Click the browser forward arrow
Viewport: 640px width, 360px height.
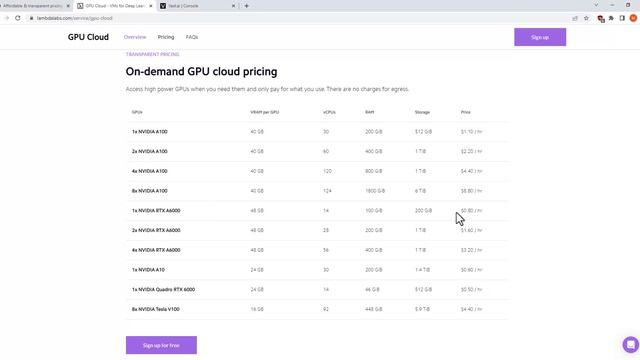pyautogui.click(x=7, y=18)
